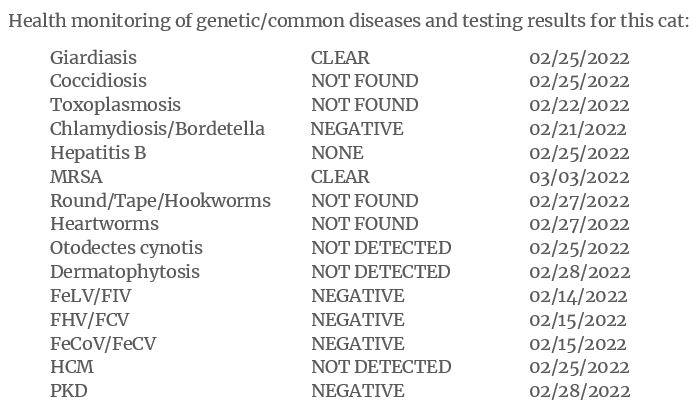Click the Giardiasis disease label
Screen dimensions: 695x410
click(x=93, y=58)
